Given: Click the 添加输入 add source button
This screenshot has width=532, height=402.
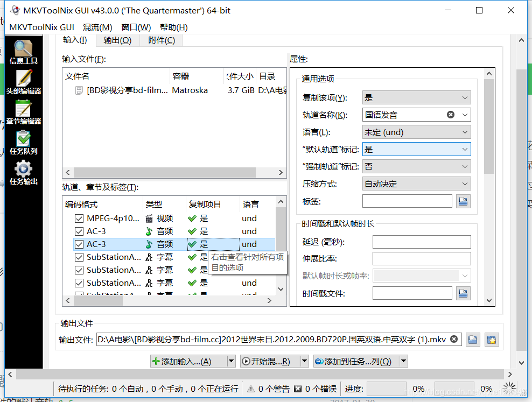Looking at the screenshot, I should [188, 361].
